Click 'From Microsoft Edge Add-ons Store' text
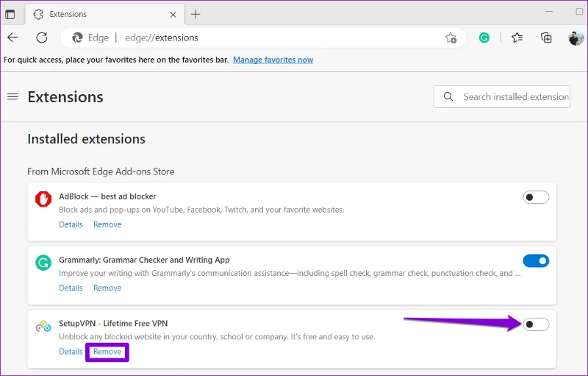The image size is (588, 376). (x=101, y=171)
